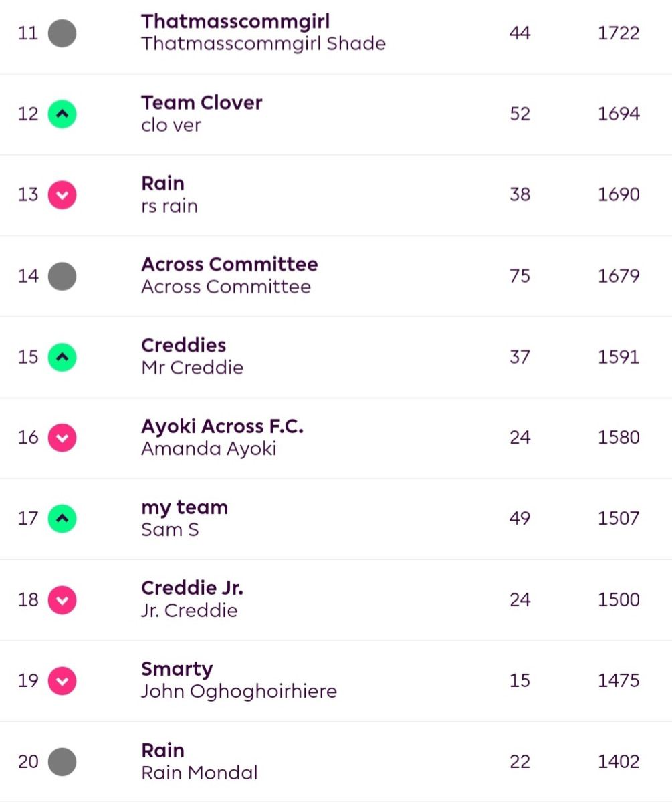The image size is (672, 802).
Task: Click the grey no-movement icon at rank 11
Action: coord(62,33)
